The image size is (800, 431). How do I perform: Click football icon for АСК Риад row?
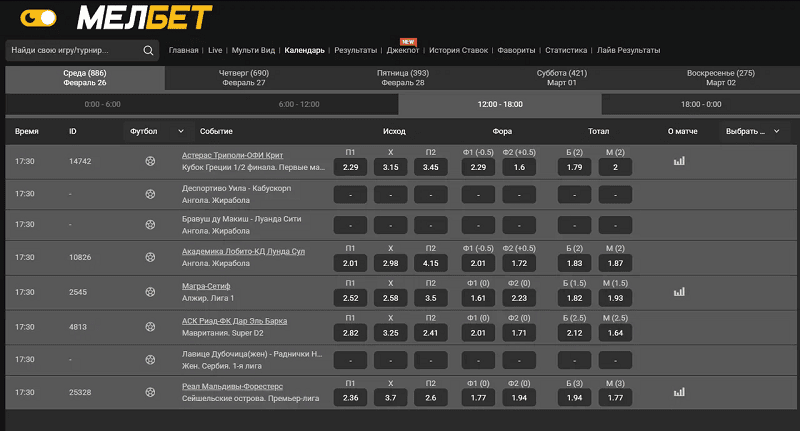150,326
